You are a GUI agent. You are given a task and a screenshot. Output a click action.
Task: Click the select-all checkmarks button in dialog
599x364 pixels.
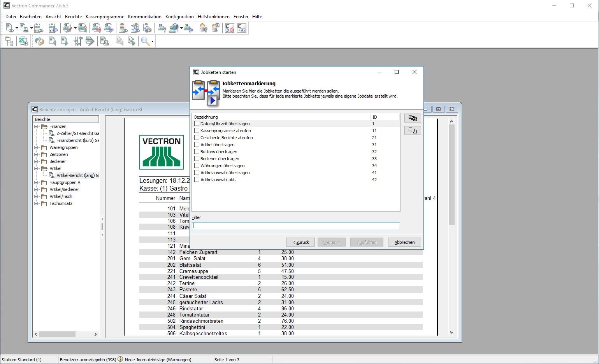[x=413, y=118]
